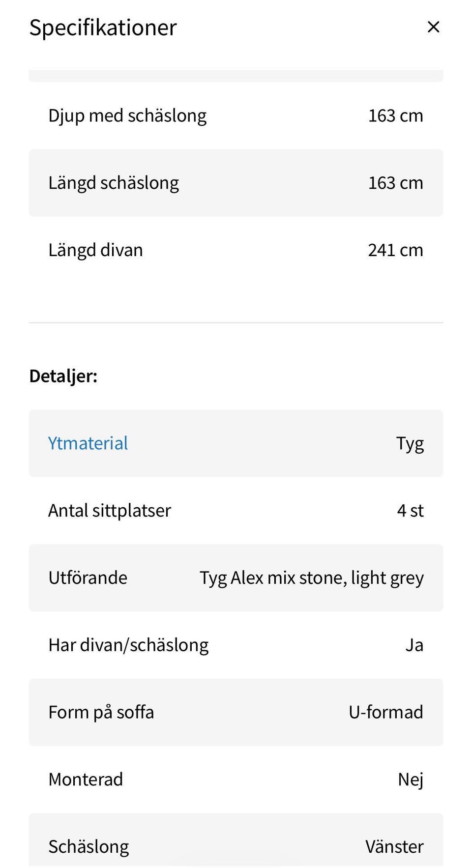Click the Specifikationer heading
Viewport: 472px width, 868px height.
click(103, 28)
